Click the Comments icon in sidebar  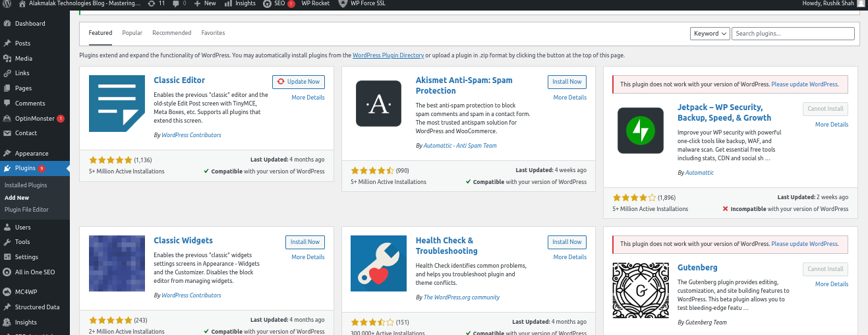coord(7,104)
